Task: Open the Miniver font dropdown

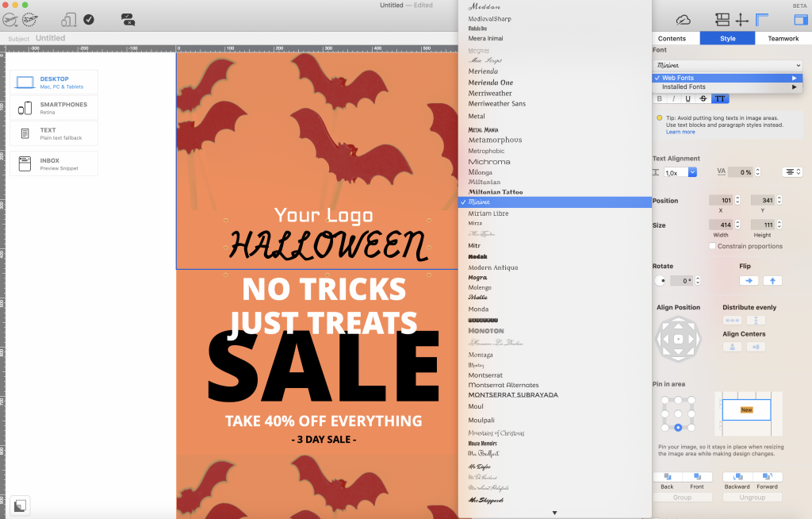Action: [x=728, y=65]
